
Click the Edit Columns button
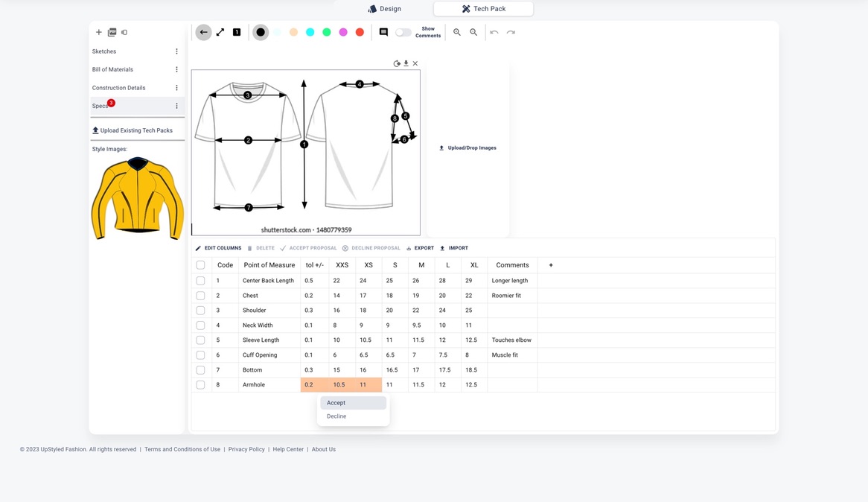point(218,248)
